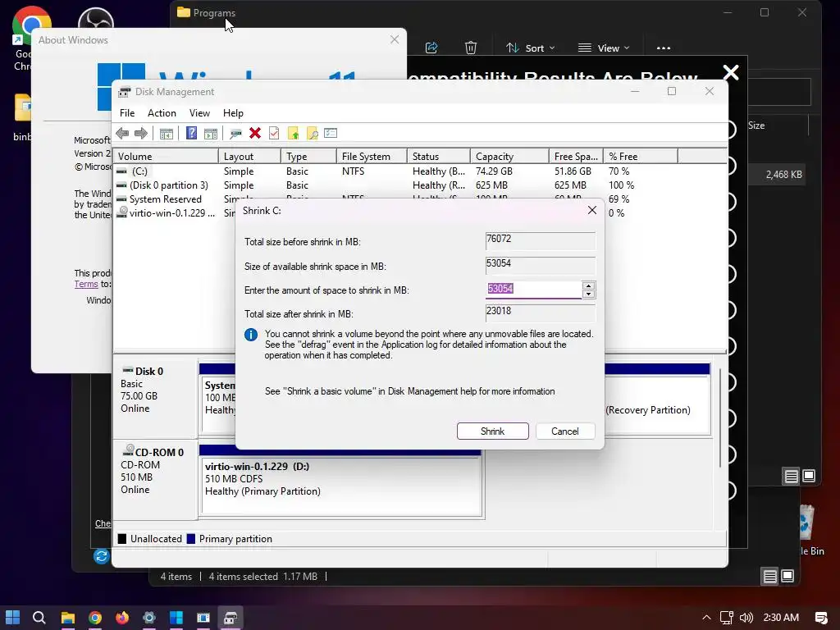Open the See more (...) menu in Programs window

tap(663, 48)
